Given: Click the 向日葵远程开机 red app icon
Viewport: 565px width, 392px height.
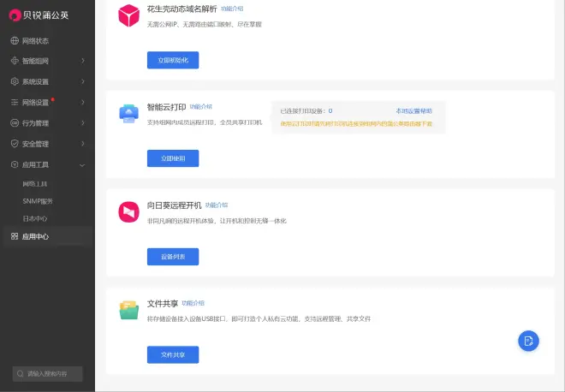Looking at the screenshot, I should click(128, 212).
